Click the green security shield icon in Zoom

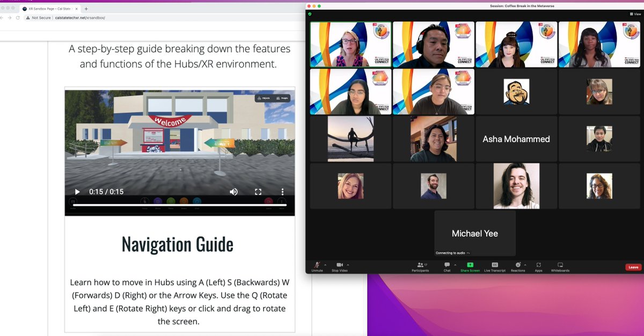pyautogui.click(x=310, y=14)
